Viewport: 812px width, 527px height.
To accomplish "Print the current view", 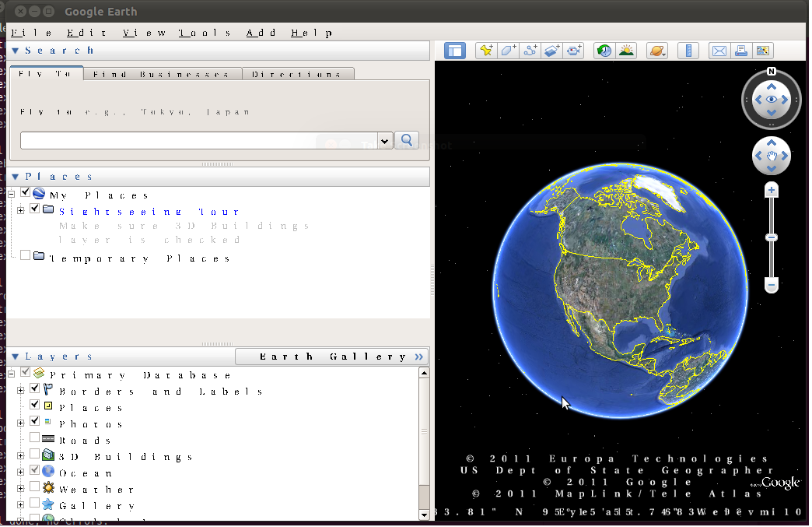I will click(x=740, y=50).
